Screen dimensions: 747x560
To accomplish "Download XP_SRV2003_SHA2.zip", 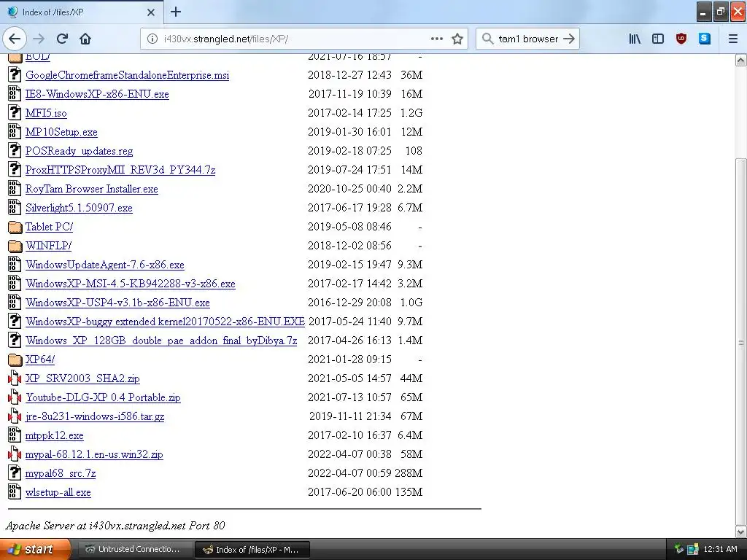I will pos(82,378).
